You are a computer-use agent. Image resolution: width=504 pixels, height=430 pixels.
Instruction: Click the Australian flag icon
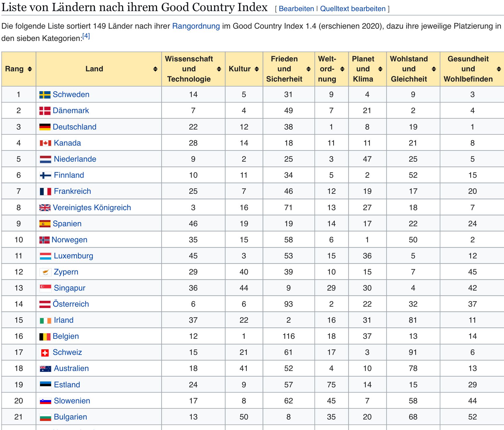tap(45, 369)
